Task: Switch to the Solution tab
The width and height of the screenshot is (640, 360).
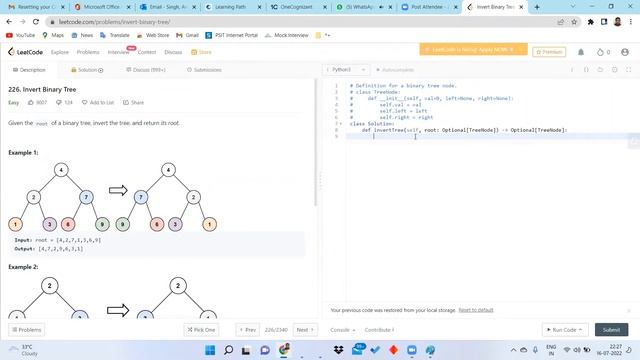Action: click(x=87, y=70)
